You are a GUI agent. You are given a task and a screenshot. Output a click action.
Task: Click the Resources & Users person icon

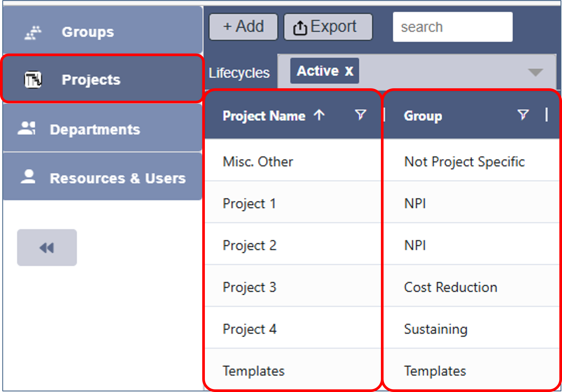(28, 177)
